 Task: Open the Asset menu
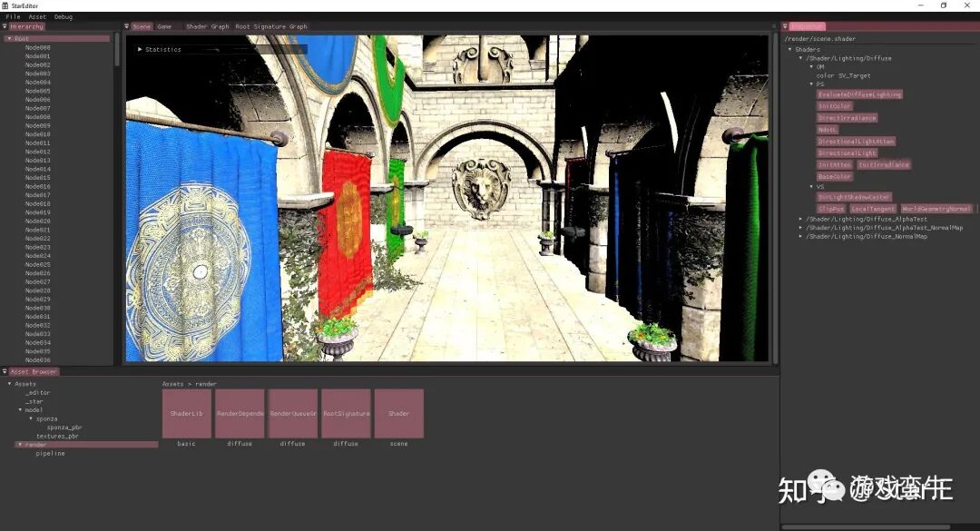(x=37, y=17)
